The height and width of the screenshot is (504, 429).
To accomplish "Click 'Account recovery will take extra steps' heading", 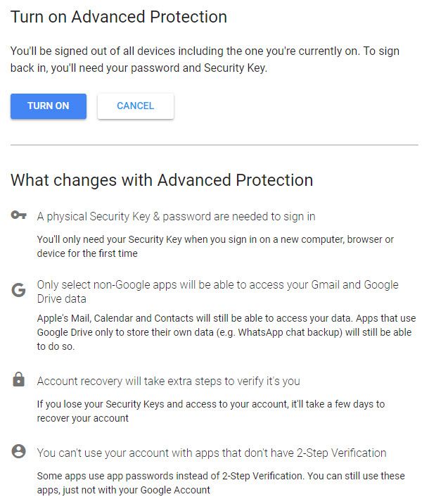I will 168,382.
